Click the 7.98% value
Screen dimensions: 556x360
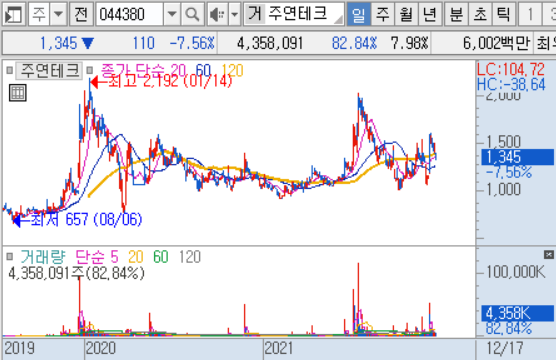[x=410, y=43]
